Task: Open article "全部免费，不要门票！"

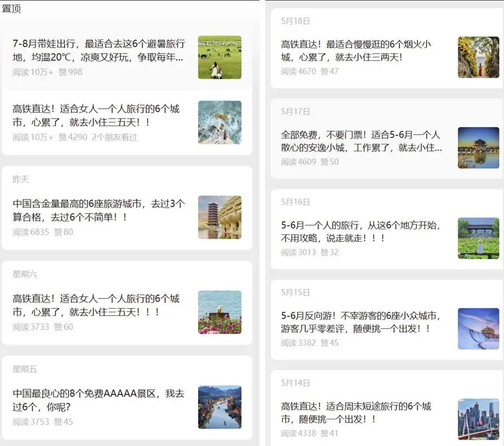Action: pos(361,141)
